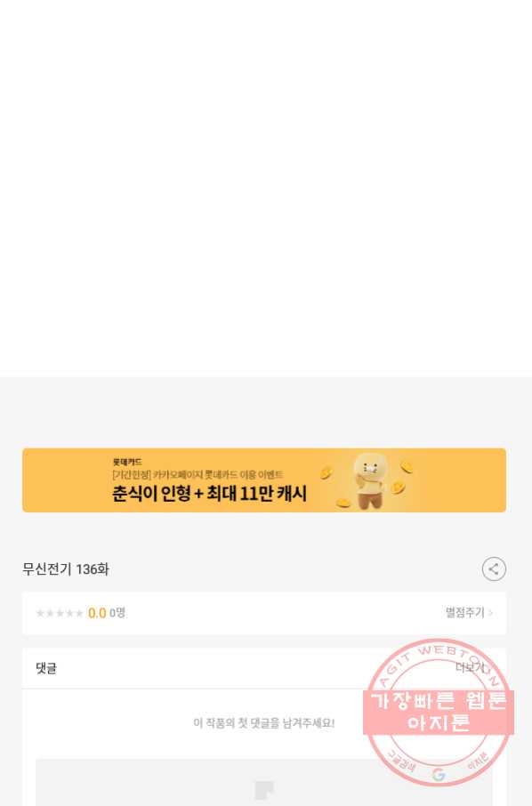
Task: Click the 가장빠른 웹툰 아지툰 red stamp label
Action: pyautogui.click(x=439, y=712)
